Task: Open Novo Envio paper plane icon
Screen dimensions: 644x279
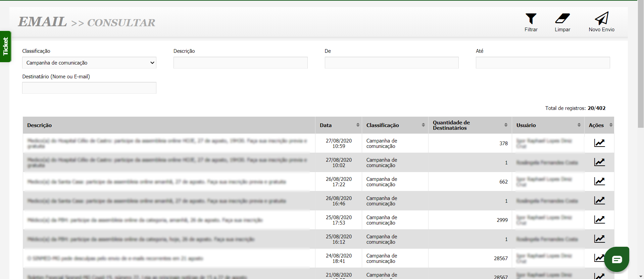Action: point(601,19)
